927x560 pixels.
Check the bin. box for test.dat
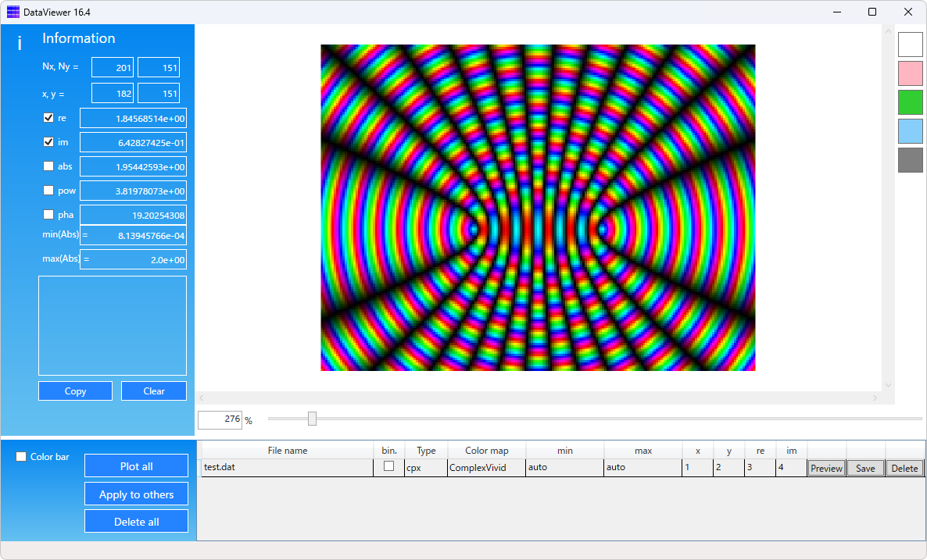coord(388,466)
